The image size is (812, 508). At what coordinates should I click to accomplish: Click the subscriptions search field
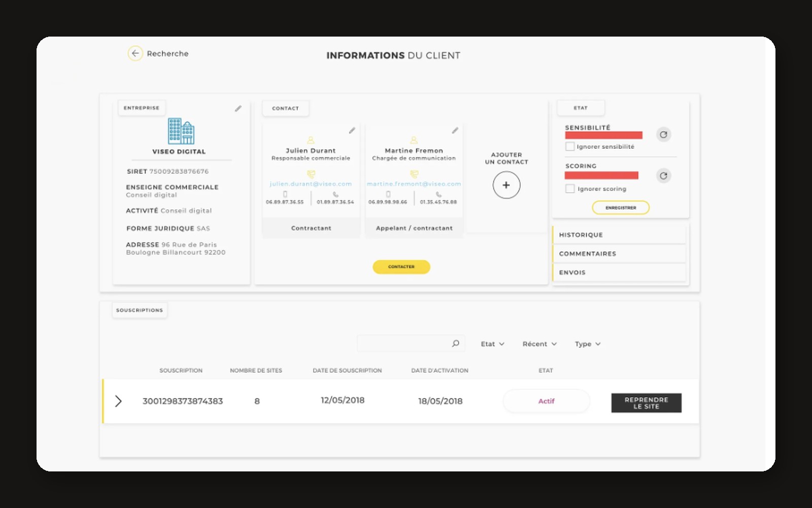[x=411, y=343]
